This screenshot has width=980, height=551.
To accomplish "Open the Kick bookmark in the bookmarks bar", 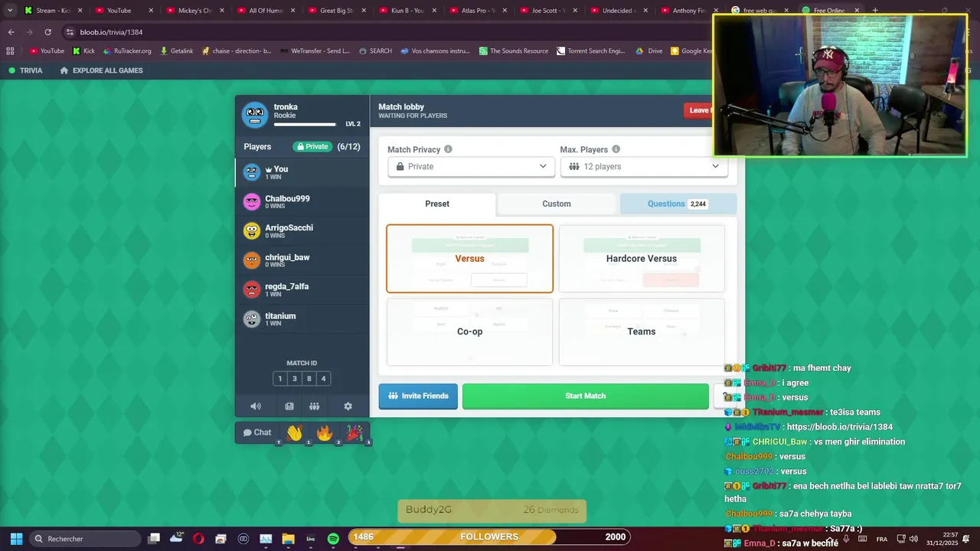I will pyautogui.click(x=83, y=51).
